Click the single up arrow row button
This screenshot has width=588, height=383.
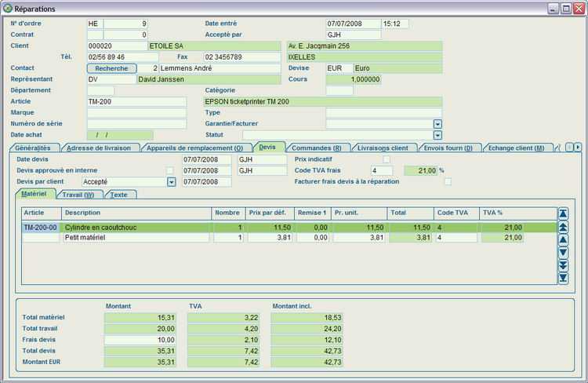(563, 239)
